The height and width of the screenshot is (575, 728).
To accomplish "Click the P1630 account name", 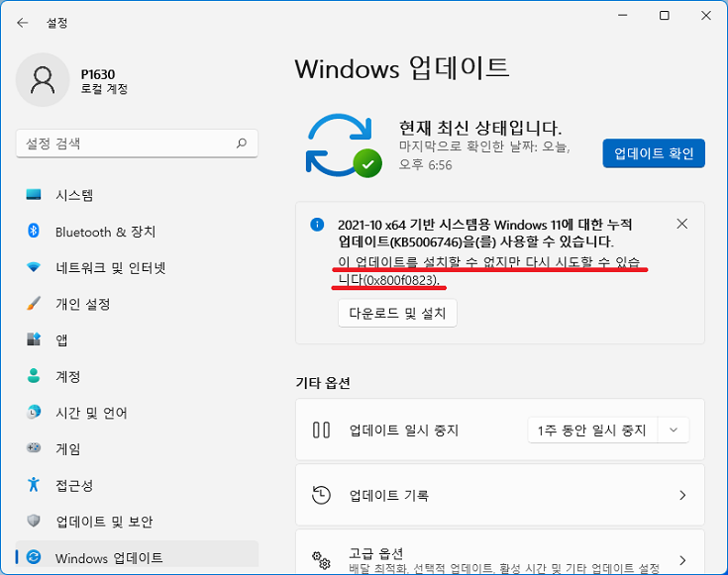I will tap(98, 74).
